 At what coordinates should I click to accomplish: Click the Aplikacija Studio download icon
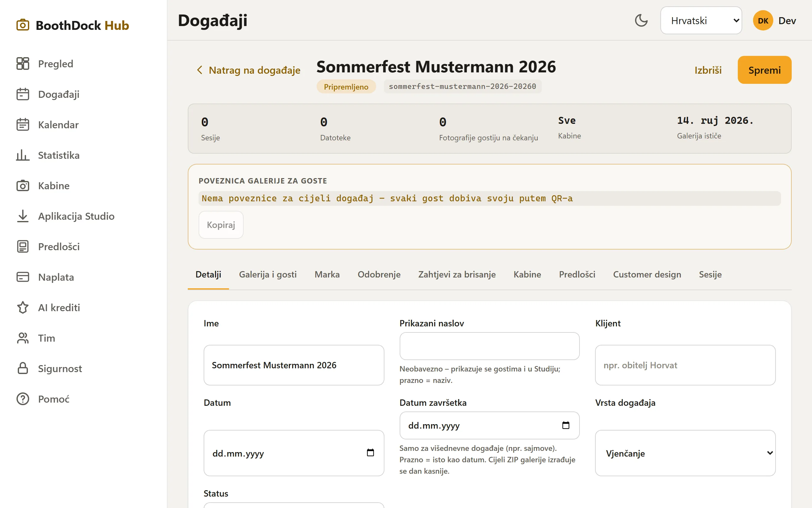pyautogui.click(x=23, y=216)
